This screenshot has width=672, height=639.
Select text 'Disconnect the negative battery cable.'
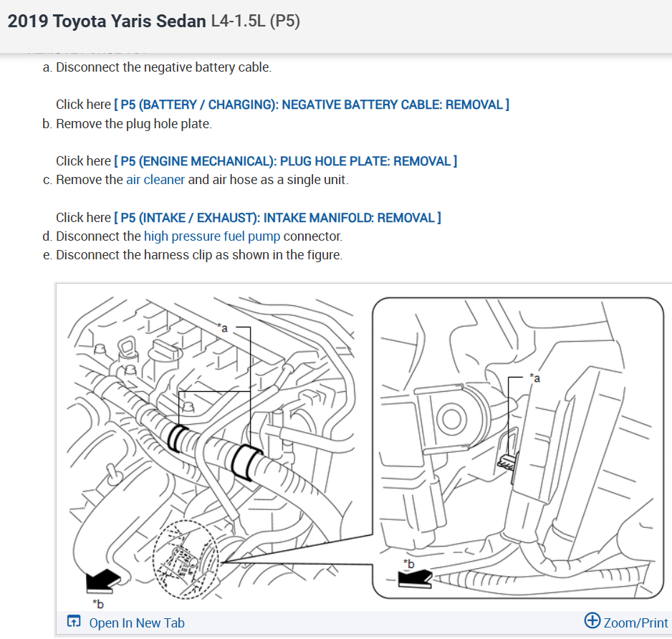164,67
